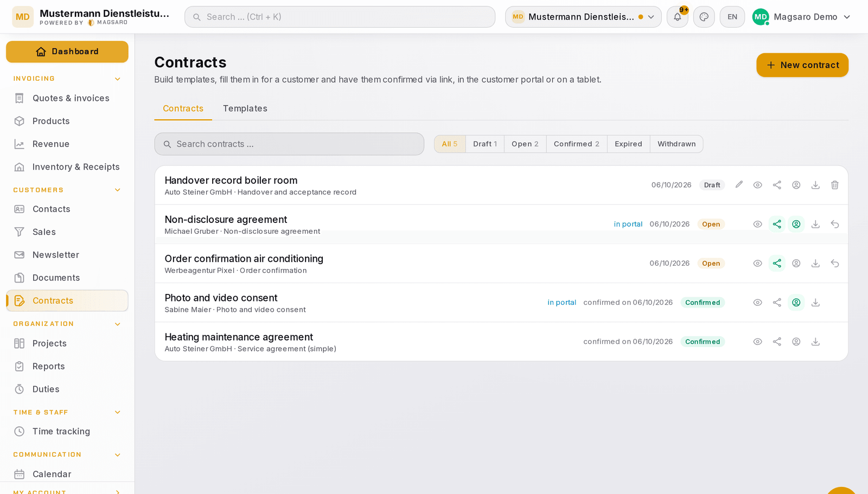Open the Mustermann Dienstleis... company switcher
This screenshot has width=868, height=494.
click(583, 17)
